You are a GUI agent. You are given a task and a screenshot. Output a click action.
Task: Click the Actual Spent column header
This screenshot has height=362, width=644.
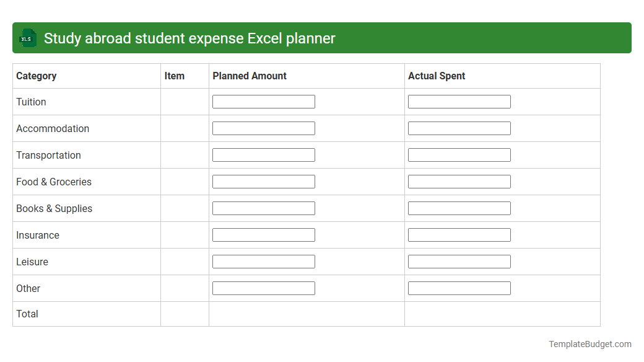tap(437, 76)
